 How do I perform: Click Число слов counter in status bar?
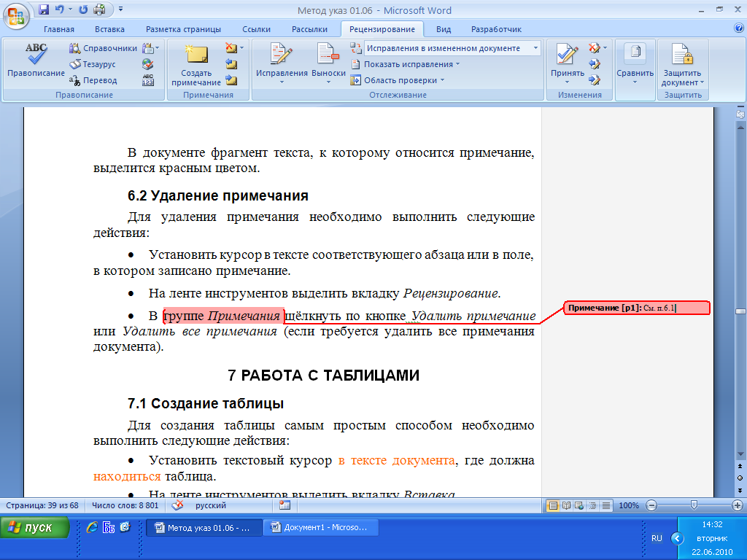pyautogui.click(x=125, y=505)
